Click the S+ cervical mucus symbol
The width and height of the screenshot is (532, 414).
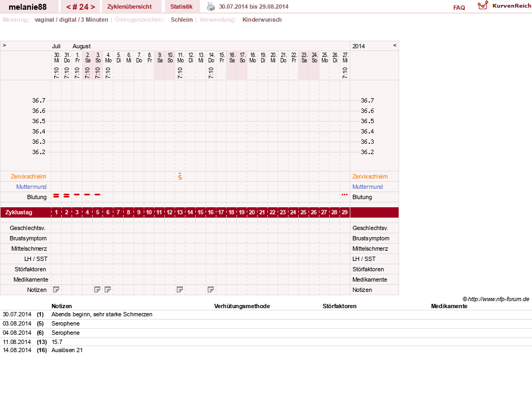point(180,176)
